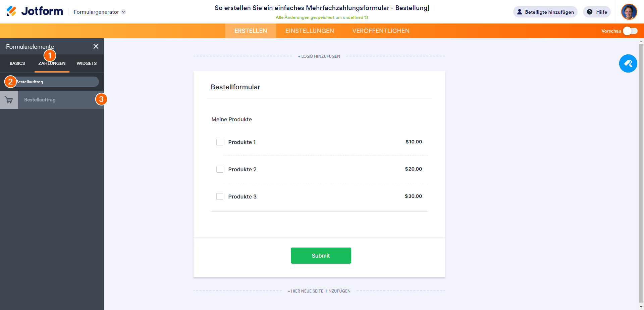644x310 pixels.
Task: Open the VERÖFFENTLICHEN tab
Action: (381, 31)
